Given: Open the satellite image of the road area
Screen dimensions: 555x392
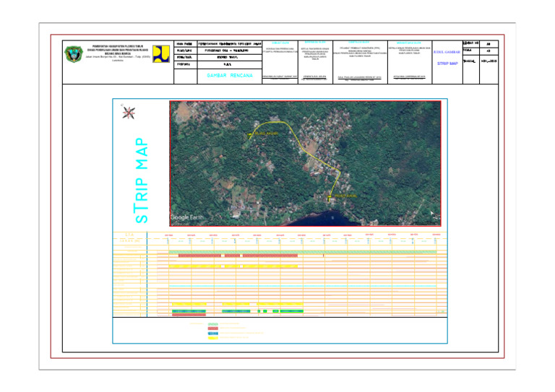Looking at the screenshot, I should 305,163.
